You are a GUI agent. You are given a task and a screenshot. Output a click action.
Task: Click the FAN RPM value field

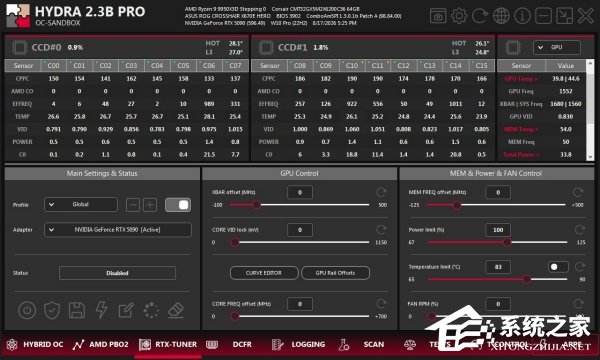pos(498,304)
